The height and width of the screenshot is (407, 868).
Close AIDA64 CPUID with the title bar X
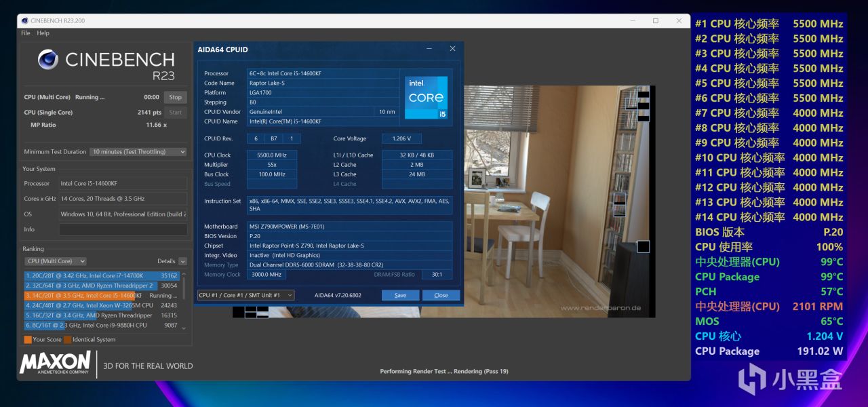pos(452,49)
